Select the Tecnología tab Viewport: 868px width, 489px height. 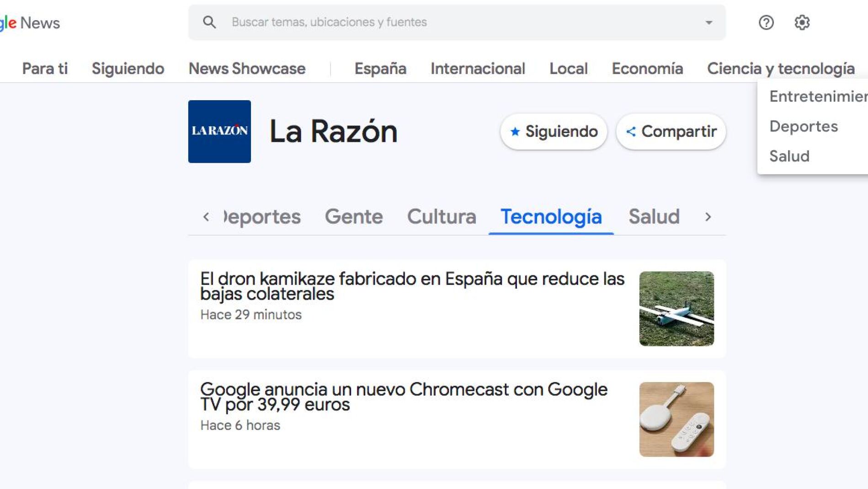[x=551, y=216]
